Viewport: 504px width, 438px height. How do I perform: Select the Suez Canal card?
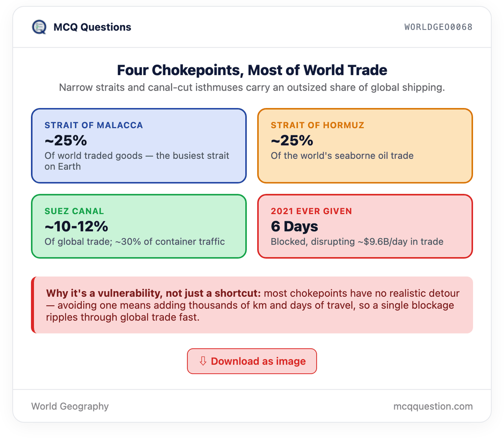(x=139, y=226)
